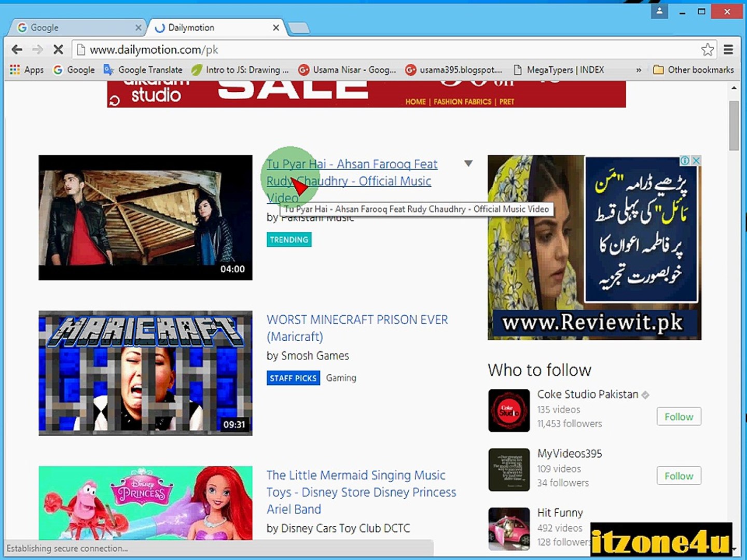Click the page vertical scrollbar thumb
Screen dimensions: 747x560
(x=734, y=125)
